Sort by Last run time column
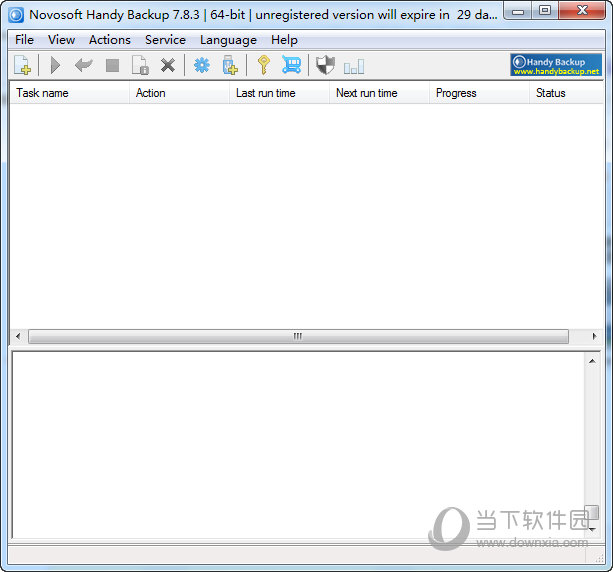 click(x=279, y=93)
